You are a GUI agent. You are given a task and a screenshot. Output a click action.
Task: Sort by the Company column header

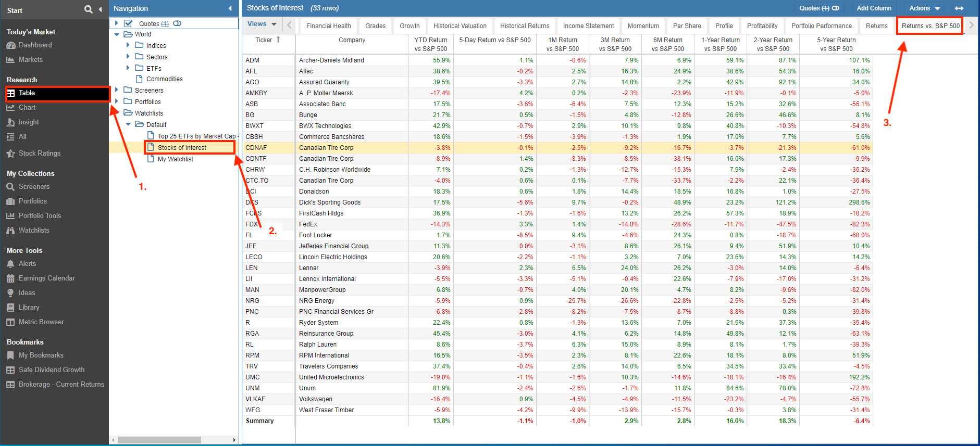click(352, 40)
